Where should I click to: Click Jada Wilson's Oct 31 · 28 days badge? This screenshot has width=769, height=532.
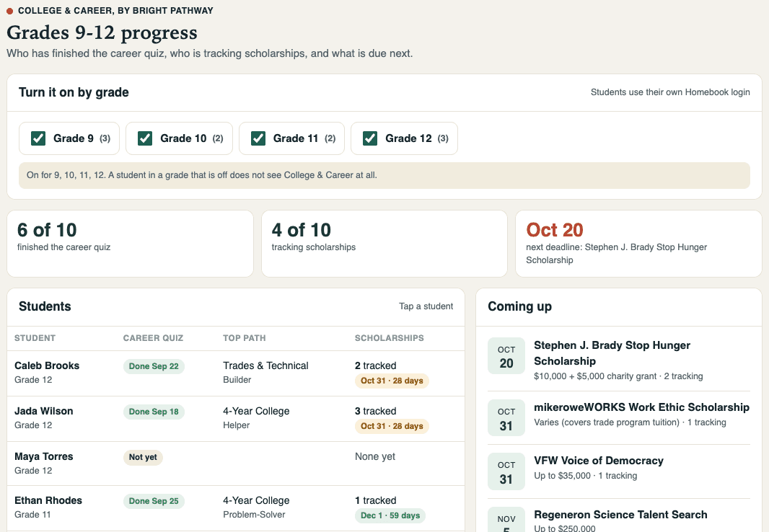[392, 426]
